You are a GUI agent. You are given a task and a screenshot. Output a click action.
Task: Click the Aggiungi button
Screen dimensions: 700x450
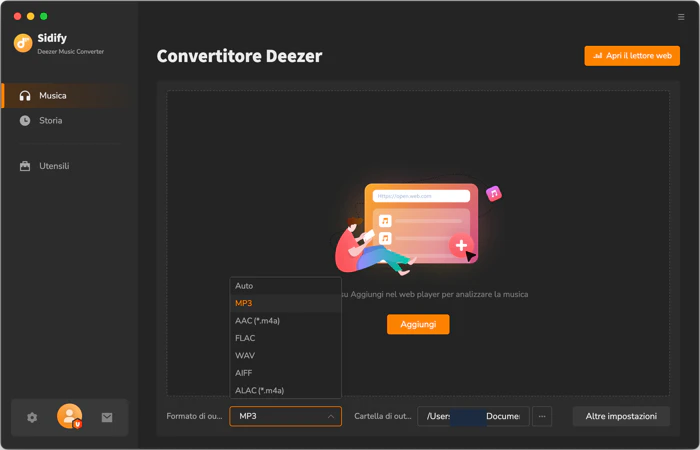pyautogui.click(x=418, y=324)
